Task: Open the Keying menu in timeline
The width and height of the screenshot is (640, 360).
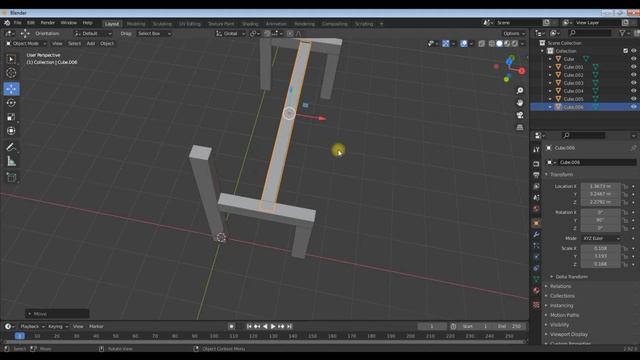Action: [58, 327]
